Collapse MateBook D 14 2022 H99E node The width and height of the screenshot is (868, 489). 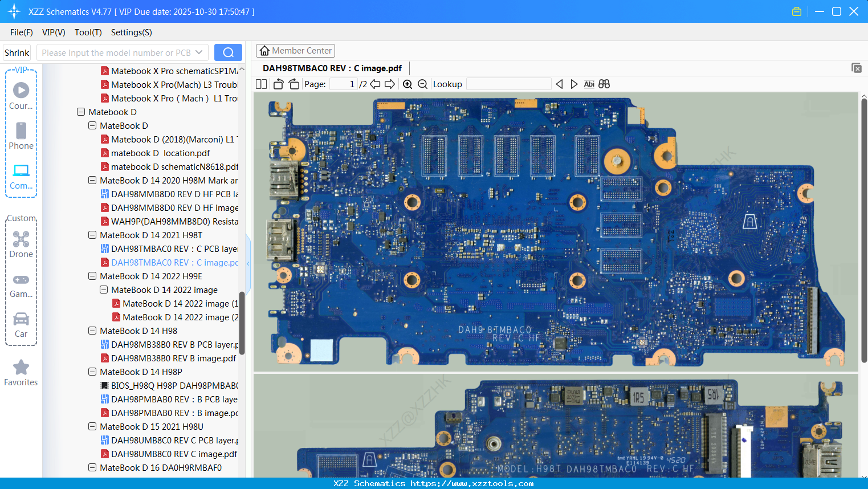coord(92,276)
